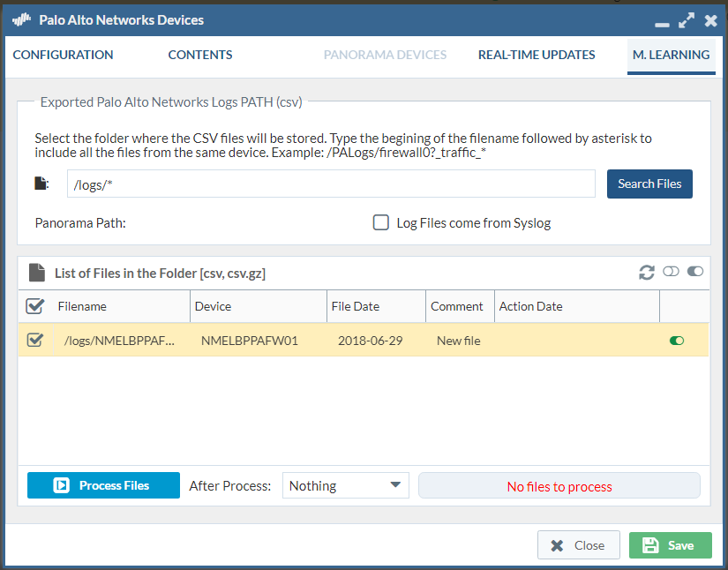This screenshot has height=570, width=728.
Task: Click the file icon beside the path field
Action: pos(41,184)
